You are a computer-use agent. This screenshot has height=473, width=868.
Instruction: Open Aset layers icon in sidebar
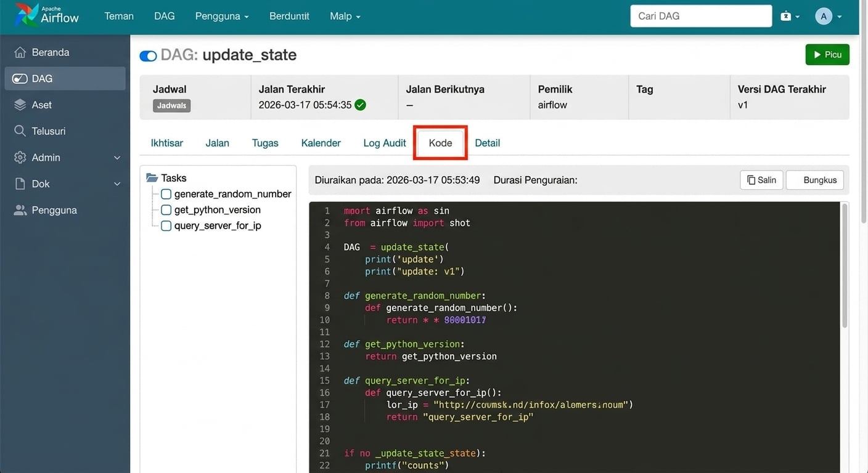20,105
